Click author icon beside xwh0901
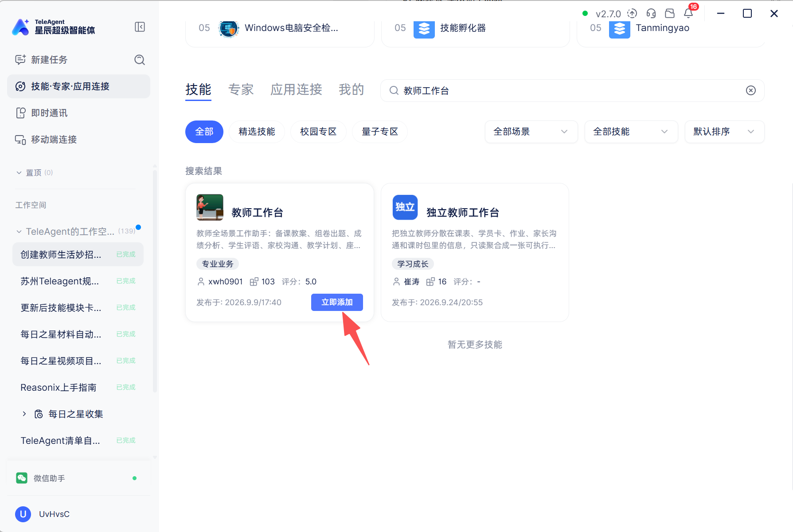 (201, 282)
